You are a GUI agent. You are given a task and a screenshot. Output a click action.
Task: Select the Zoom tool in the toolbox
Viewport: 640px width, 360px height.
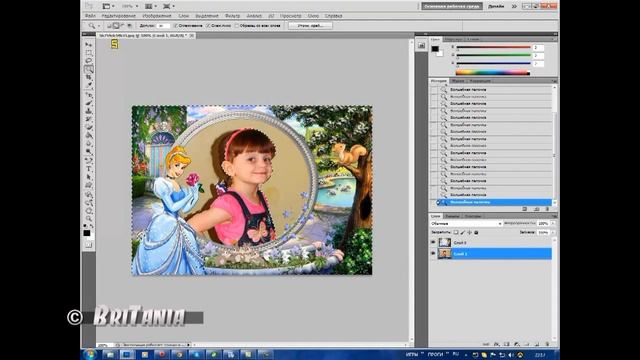pos(89,219)
